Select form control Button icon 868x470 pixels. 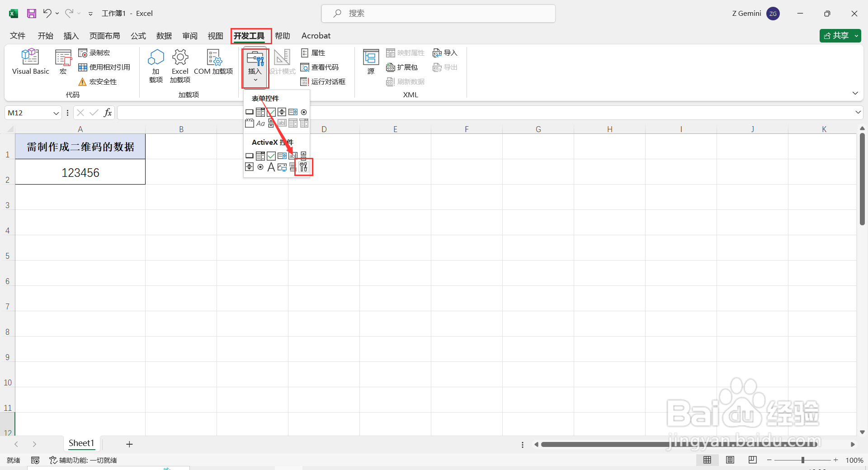click(250, 112)
